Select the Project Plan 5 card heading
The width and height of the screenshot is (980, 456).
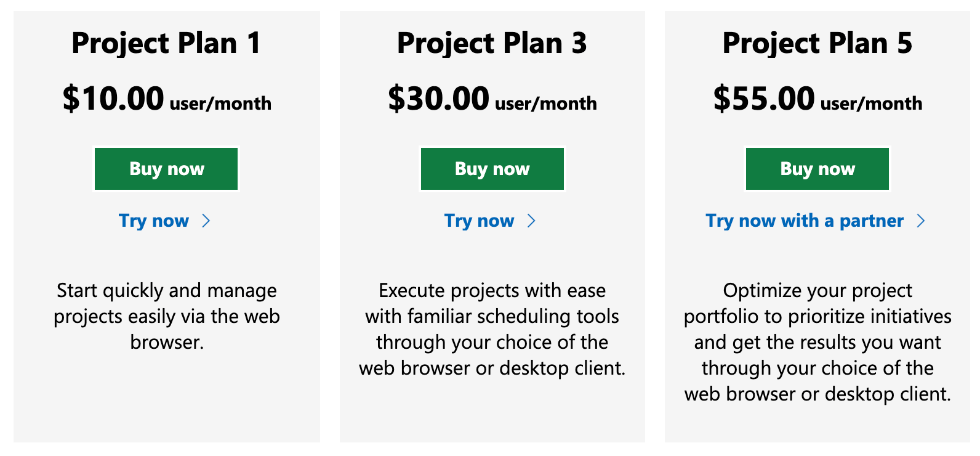tap(817, 43)
